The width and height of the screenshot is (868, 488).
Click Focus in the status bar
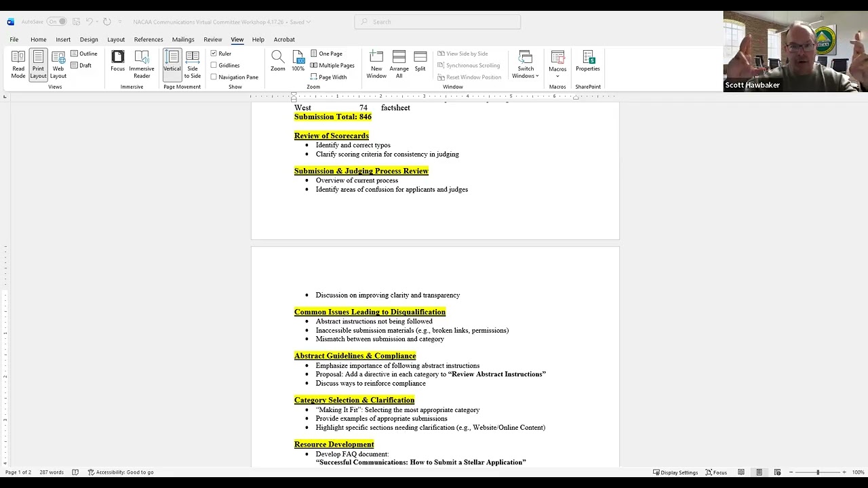(x=716, y=472)
